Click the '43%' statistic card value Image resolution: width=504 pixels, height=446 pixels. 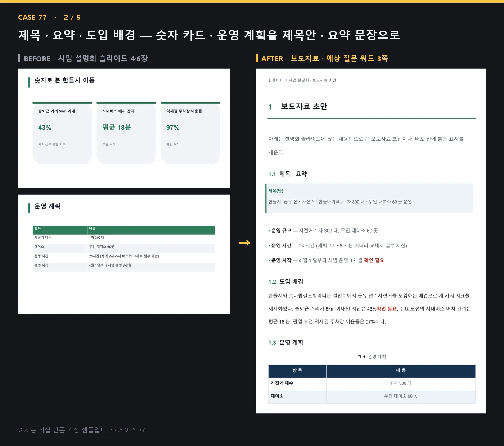(x=45, y=128)
